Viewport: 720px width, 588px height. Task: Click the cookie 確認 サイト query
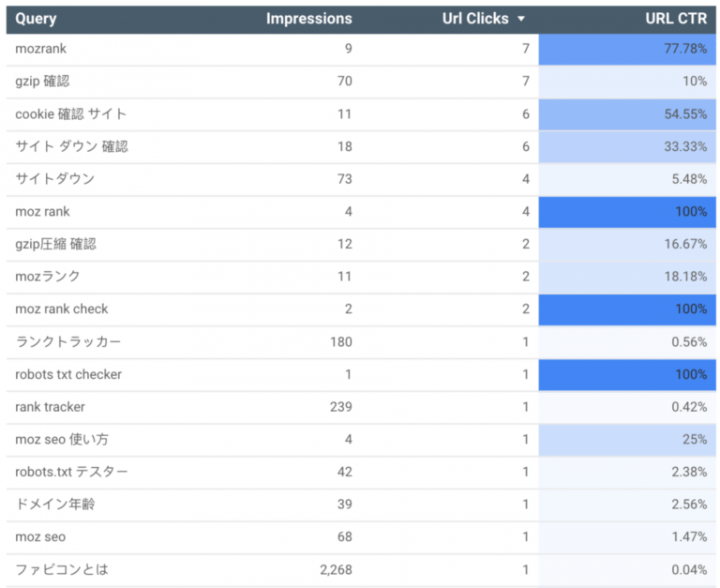click(x=70, y=113)
